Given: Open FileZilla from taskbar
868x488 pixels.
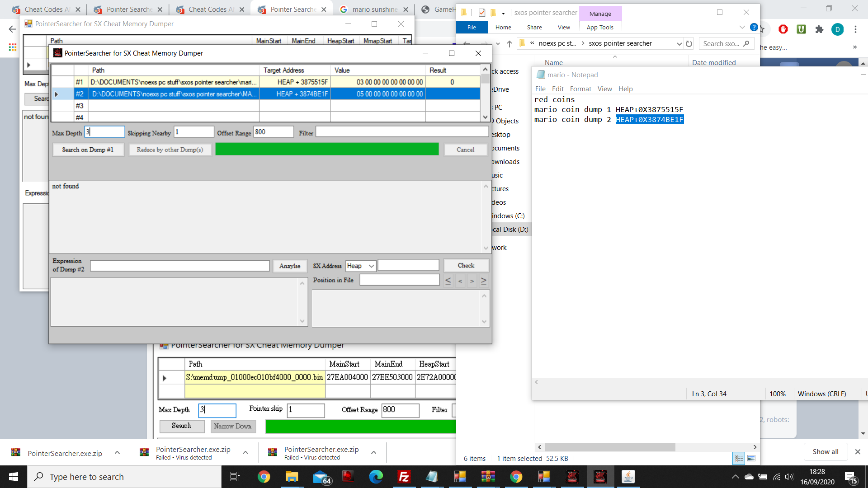Looking at the screenshot, I should tap(404, 477).
